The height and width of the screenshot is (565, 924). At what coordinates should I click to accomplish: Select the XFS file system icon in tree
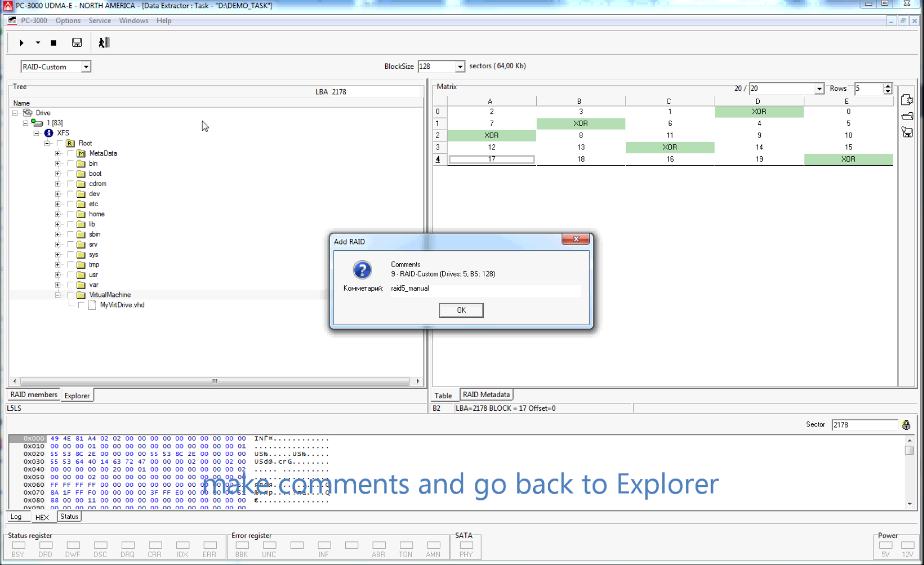coord(49,133)
